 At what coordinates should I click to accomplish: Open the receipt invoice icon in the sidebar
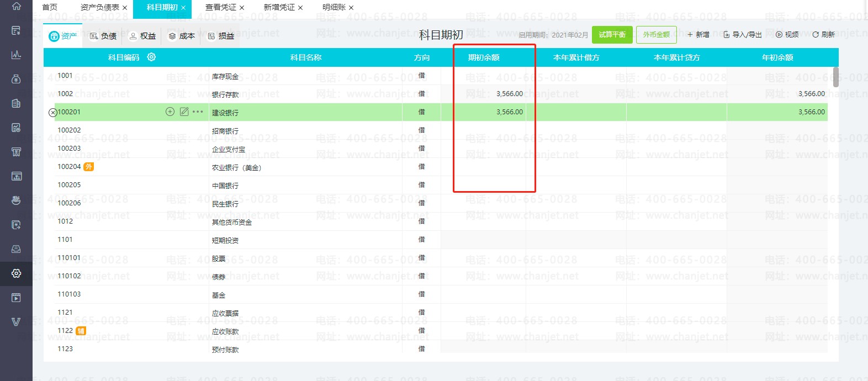click(16, 152)
